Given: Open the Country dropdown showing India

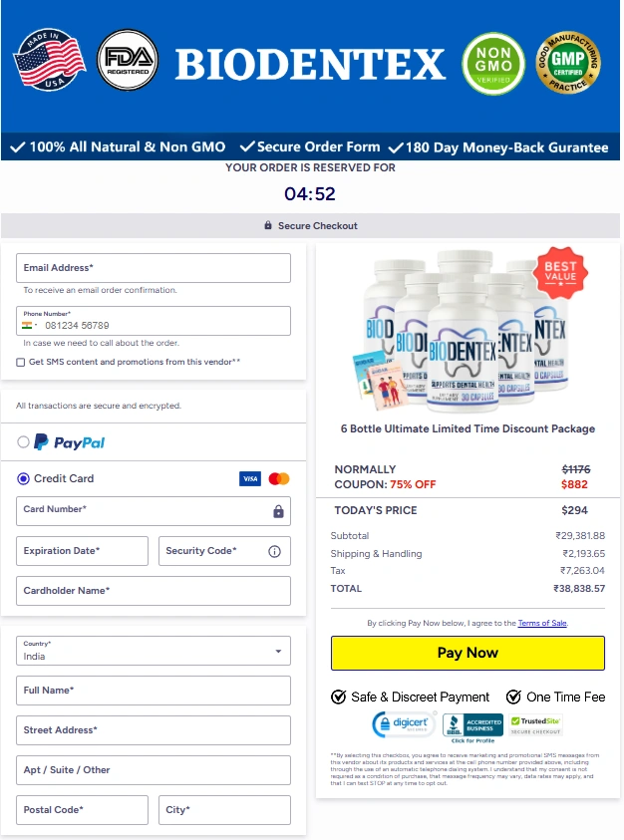Looking at the screenshot, I should (x=154, y=651).
